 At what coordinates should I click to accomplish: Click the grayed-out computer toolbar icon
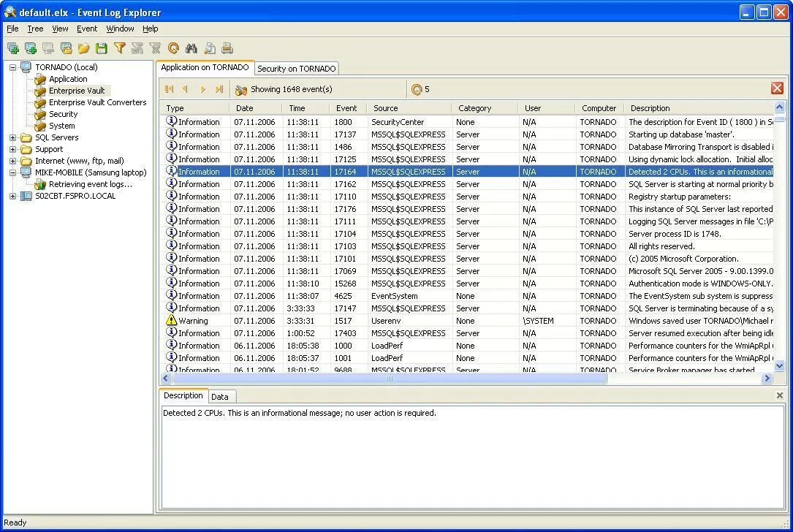tap(48, 48)
